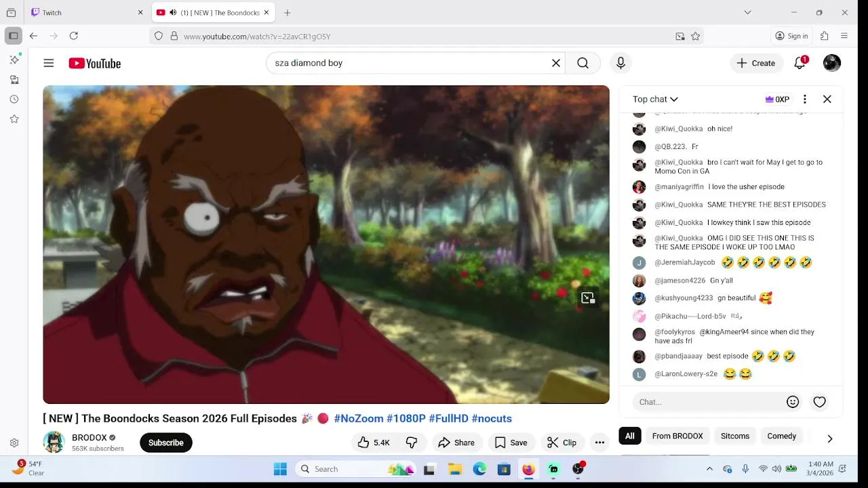The image size is (868, 488).
Task: Bookmark this page with the star
Action: pyautogui.click(x=695, y=37)
